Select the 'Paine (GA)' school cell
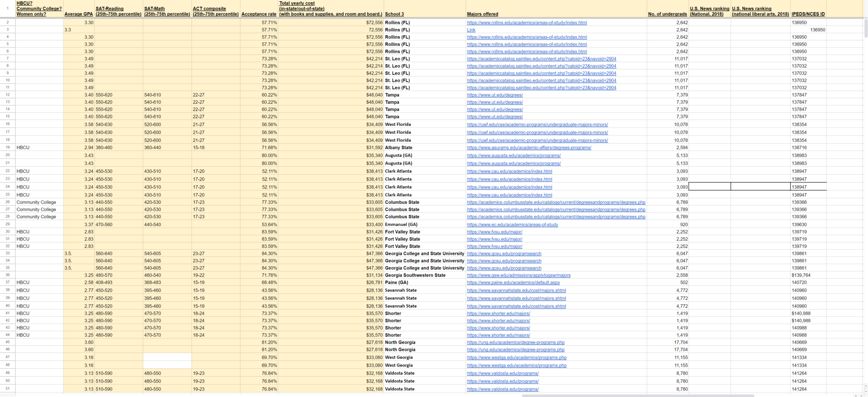868x397 pixels. (x=425, y=283)
